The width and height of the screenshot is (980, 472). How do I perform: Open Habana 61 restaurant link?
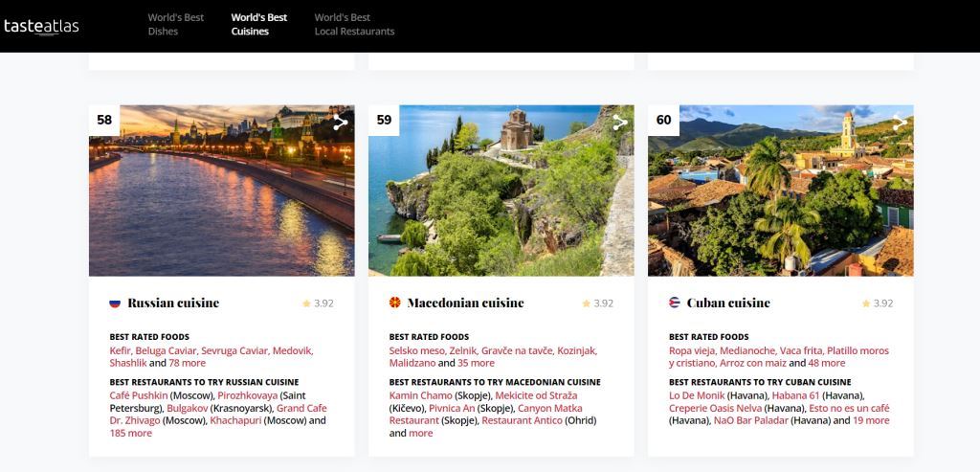point(795,395)
